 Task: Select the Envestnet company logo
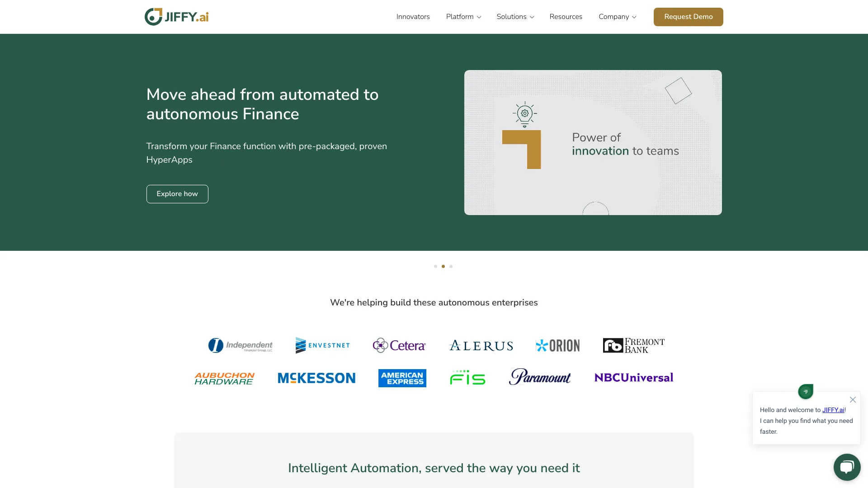tap(322, 345)
